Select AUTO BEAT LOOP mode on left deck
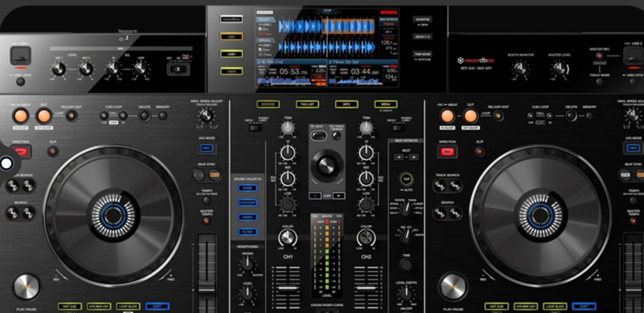 click(99, 307)
